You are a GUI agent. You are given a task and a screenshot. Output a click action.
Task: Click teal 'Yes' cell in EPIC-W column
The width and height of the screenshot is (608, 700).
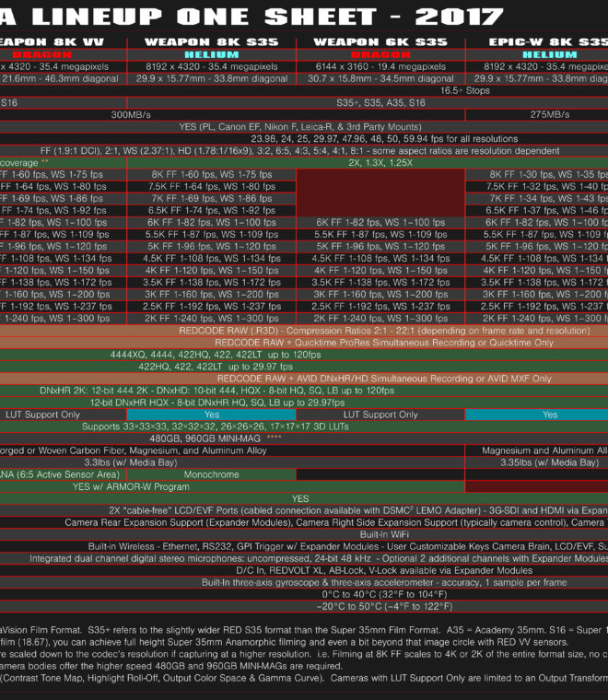pyautogui.click(x=536, y=414)
